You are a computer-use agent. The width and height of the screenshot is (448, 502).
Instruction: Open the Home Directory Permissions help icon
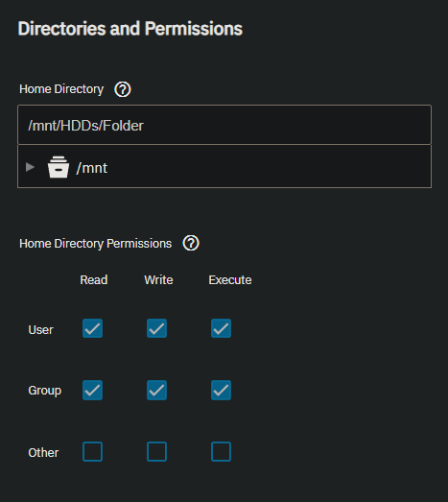point(191,243)
